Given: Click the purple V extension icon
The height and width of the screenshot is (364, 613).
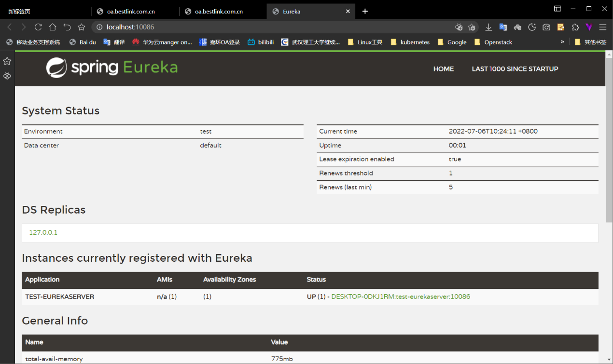Looking at the screenshot, I should [x=589, y=27].
